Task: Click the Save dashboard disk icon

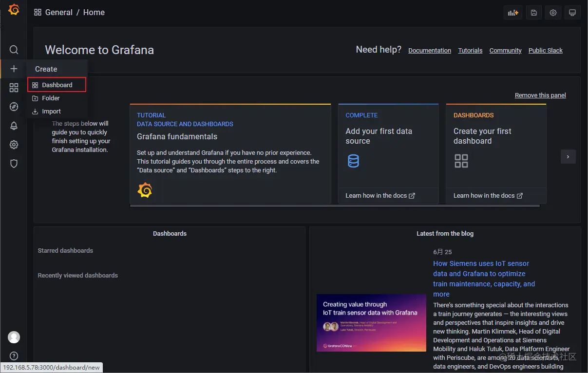Action: [534, 13]
